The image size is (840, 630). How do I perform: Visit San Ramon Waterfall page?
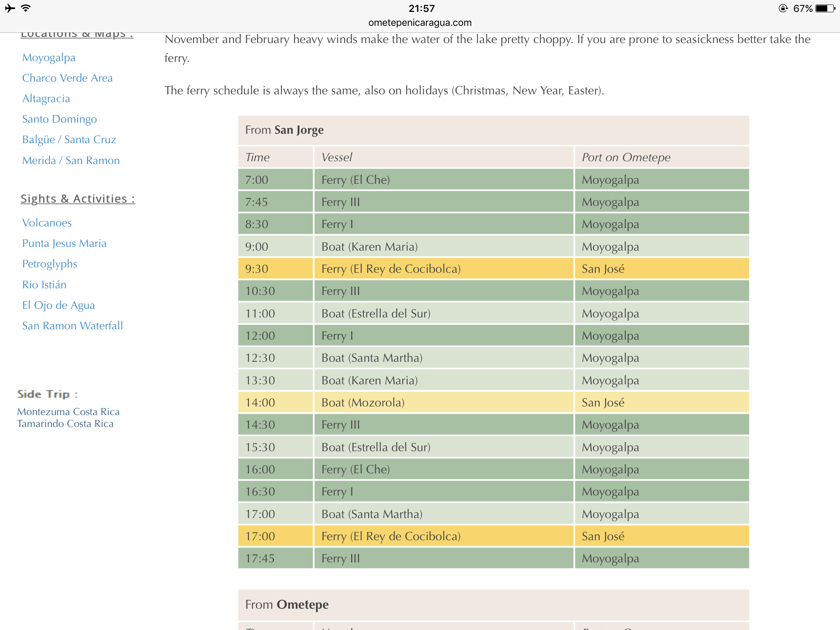pos(73,326)
